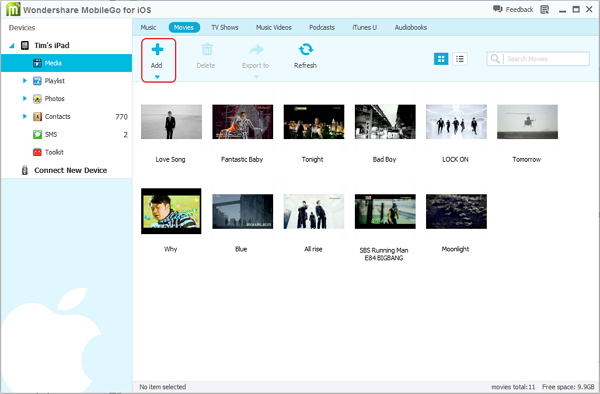This screenshot has height=394, width=600.
Task: Select the Blue video thumbnail
Action: point(243,211)
